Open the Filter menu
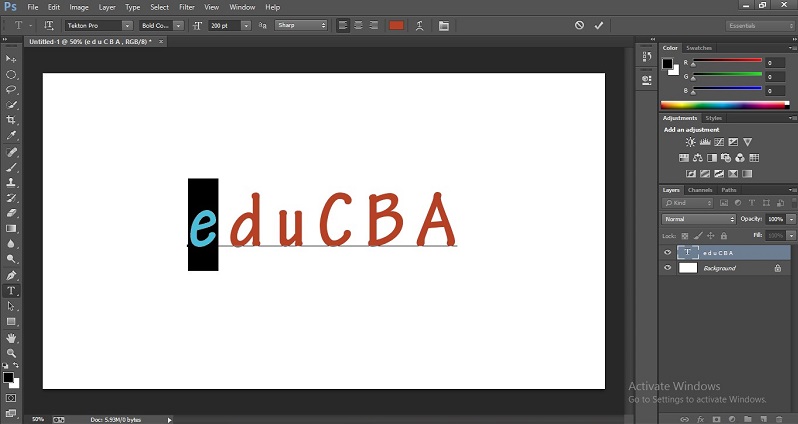The width and height of the screenshot is (798, 424). click(x=187, y=7)
